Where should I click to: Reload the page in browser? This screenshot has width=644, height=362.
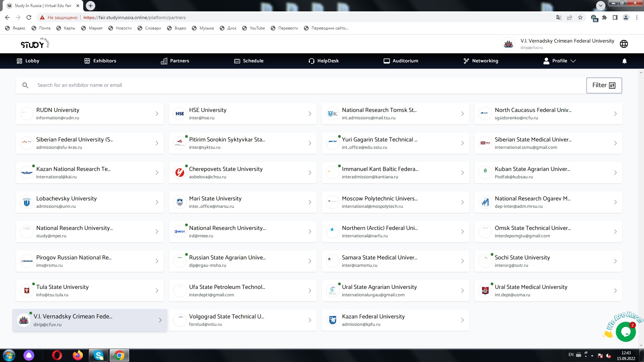[x=29, y=17]
